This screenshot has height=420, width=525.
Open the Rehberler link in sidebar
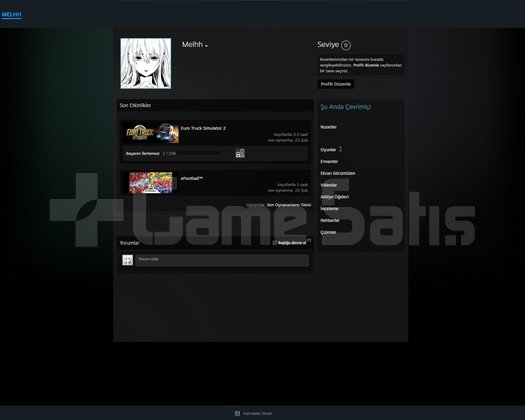(x=330, y=220)
